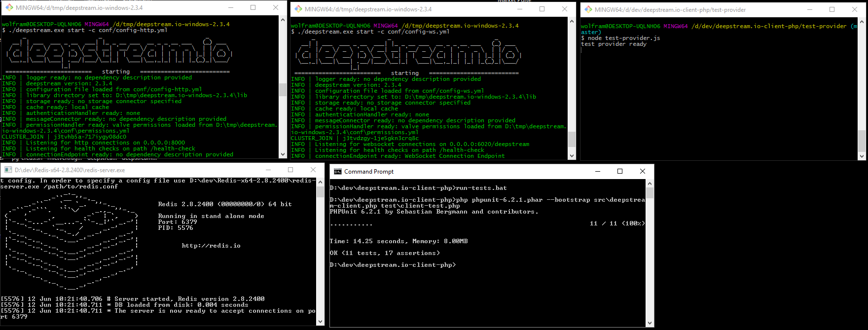Click scrollbar down arrow in config-http.yml terminal
The height and width of the screenshot is (330, 868).
tap(283, 154)
